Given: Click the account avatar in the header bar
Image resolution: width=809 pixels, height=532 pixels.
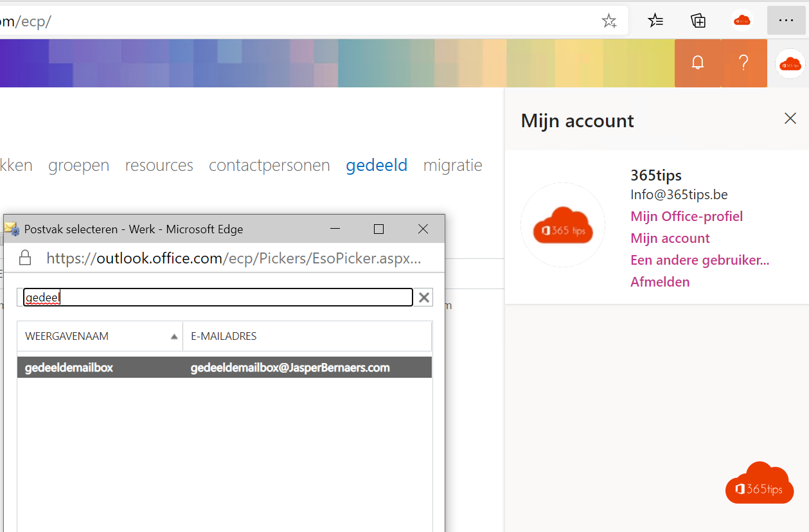Looking at the screenshot, I should [x=790, y=64].
